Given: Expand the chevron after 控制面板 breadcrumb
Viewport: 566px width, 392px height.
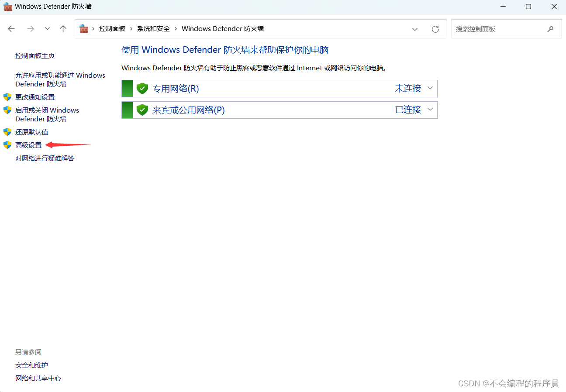Looking at the screenshot, I should coord(131,29).
